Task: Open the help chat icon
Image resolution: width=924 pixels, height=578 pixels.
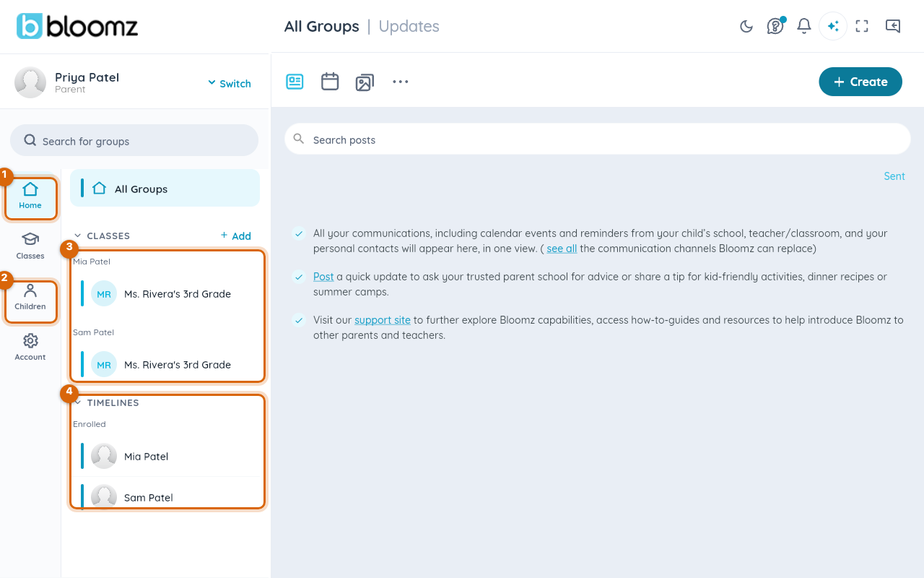Action: click(775, 26)
